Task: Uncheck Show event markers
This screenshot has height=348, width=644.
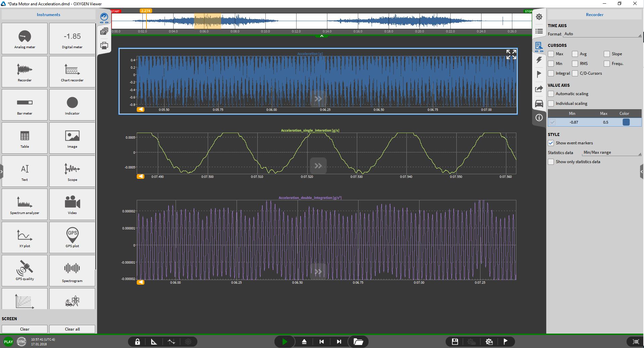Action: [551, 143]
